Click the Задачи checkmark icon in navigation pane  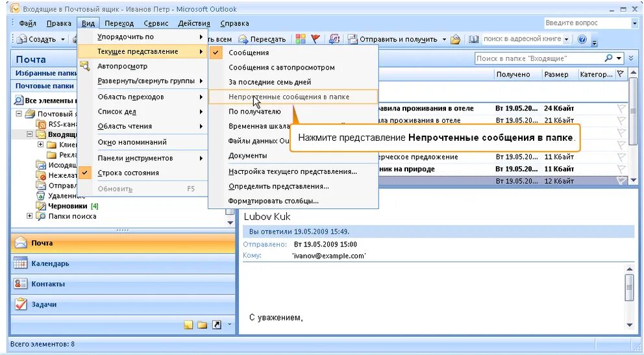click(21, 304)
